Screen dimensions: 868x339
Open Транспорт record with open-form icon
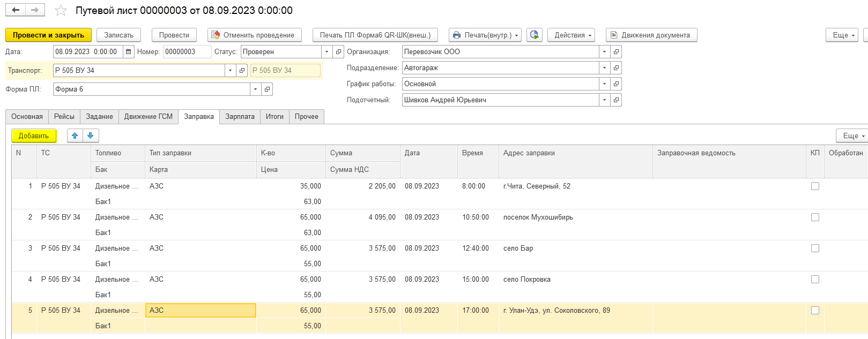tap(242, 71)
